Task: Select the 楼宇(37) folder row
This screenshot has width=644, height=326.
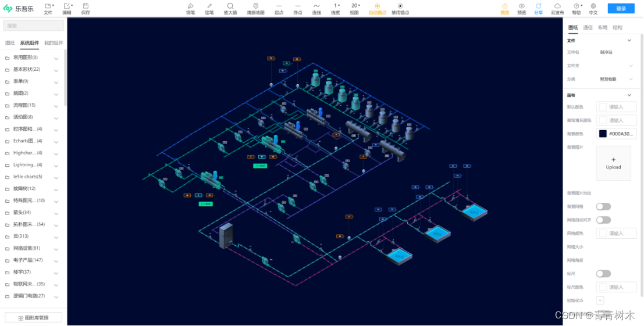Action: (32, 272)
